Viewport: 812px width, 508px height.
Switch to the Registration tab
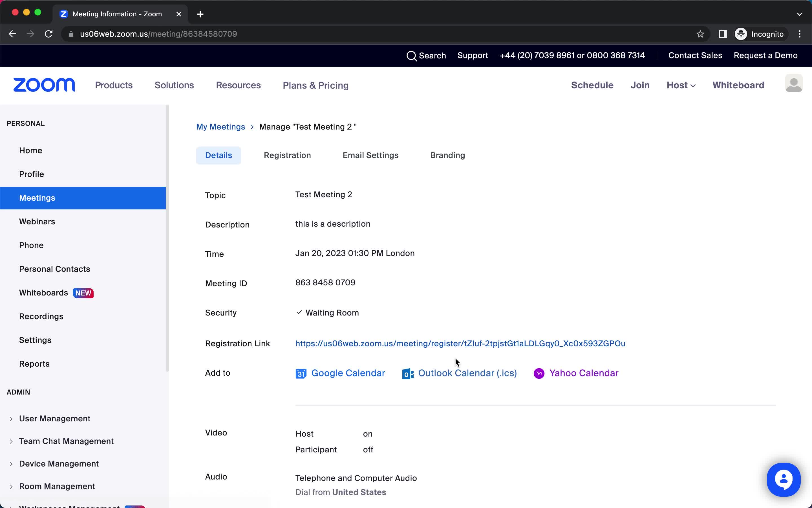pyautogui.click(x=287, y=155)
